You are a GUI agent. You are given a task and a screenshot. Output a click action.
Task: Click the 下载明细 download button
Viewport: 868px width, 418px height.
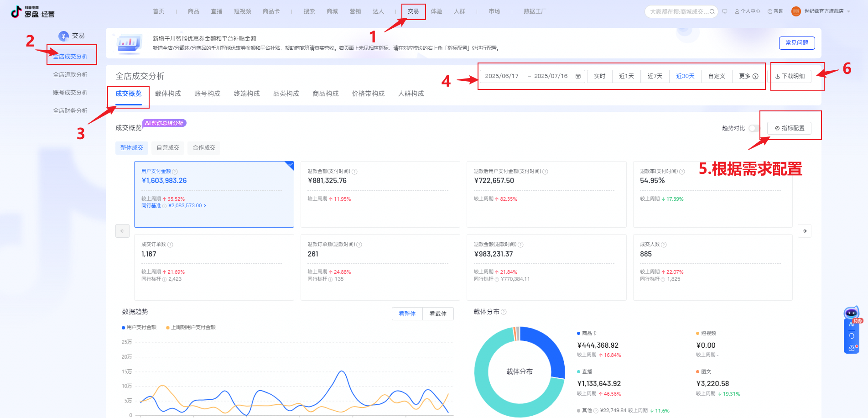point(790,76)
